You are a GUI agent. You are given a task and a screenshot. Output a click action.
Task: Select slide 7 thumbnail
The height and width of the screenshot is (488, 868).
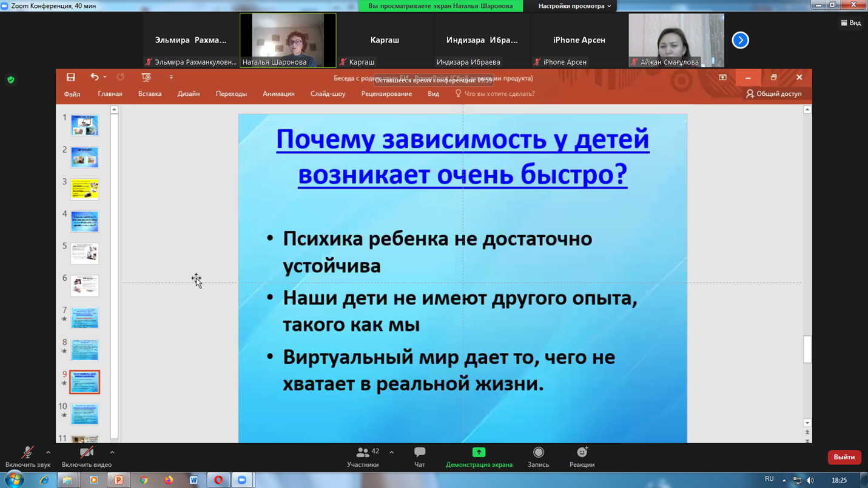84,318
